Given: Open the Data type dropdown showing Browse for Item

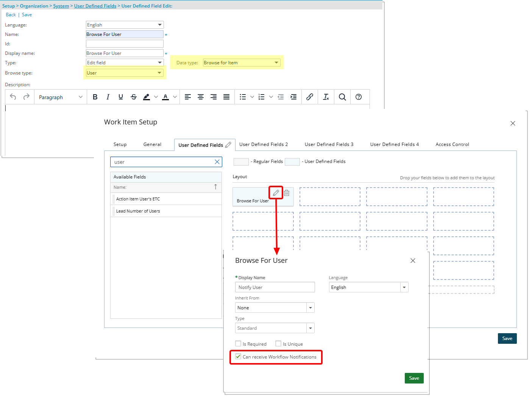Looking at the screenshot, I should tap(275, 62).
